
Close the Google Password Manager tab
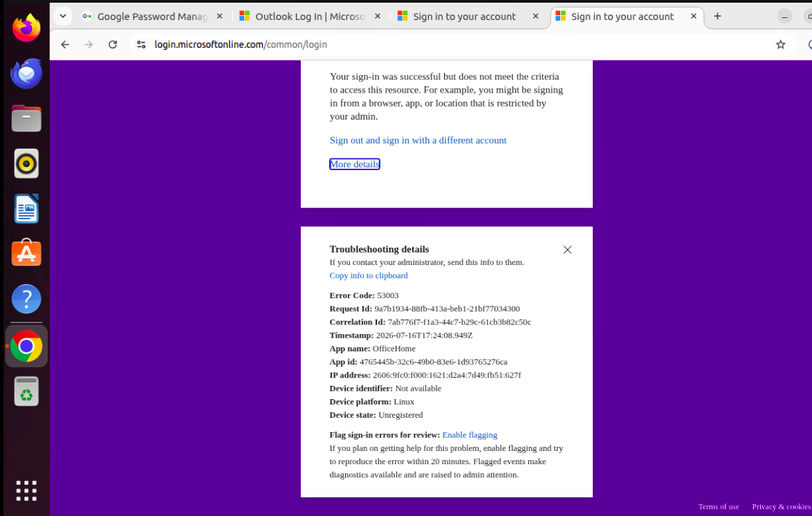219,16
